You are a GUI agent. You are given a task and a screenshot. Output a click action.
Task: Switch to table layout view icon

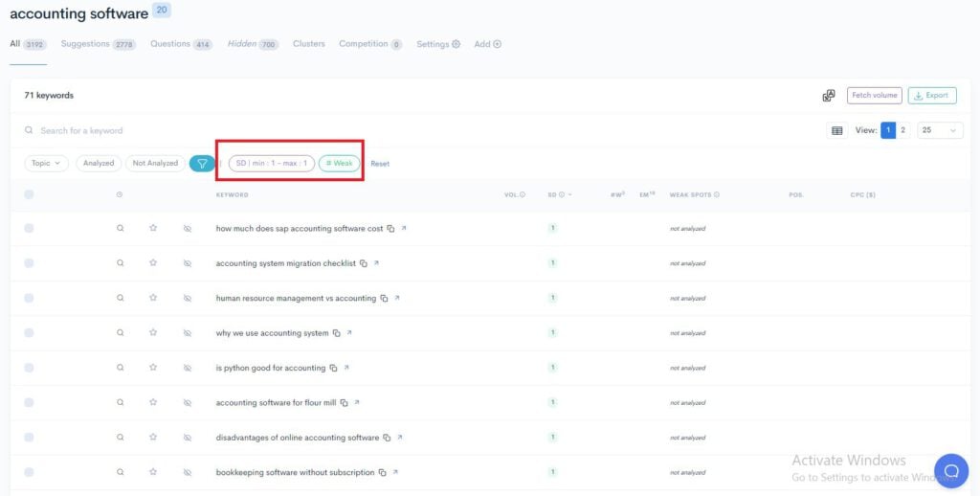[836, 130]
